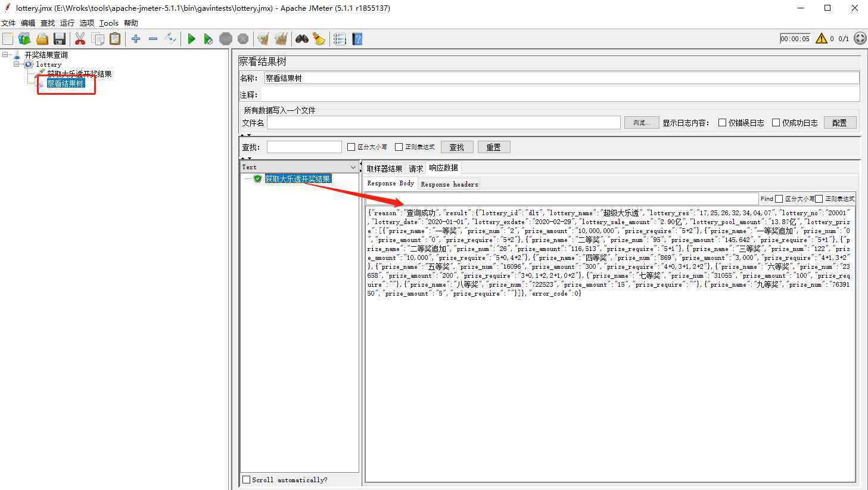
Task: Switch to the Response headers tab
Action: (449, 184)
